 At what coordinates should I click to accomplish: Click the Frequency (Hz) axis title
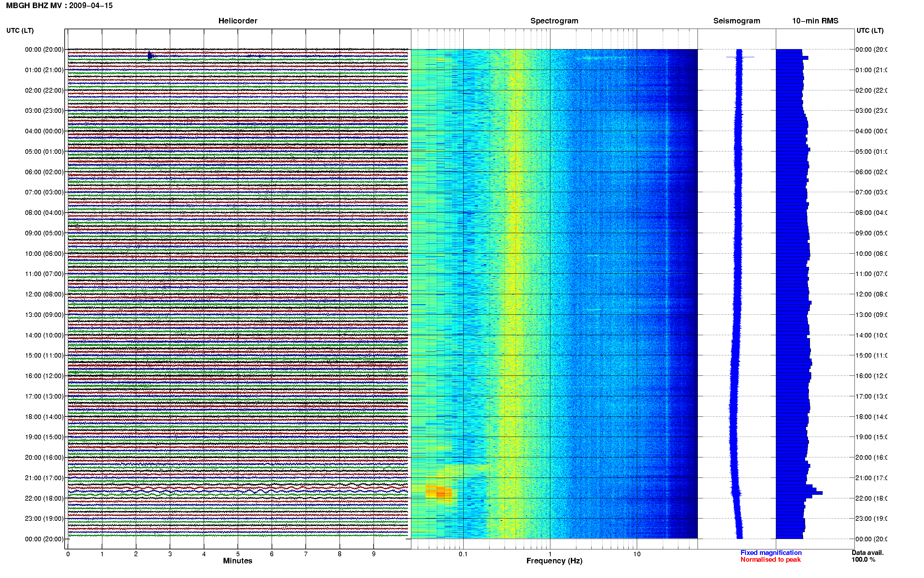coord(554,561)
